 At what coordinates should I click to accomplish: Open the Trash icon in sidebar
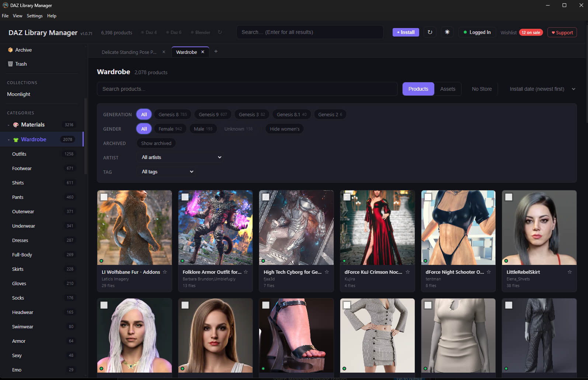click(x=10, y=64)
